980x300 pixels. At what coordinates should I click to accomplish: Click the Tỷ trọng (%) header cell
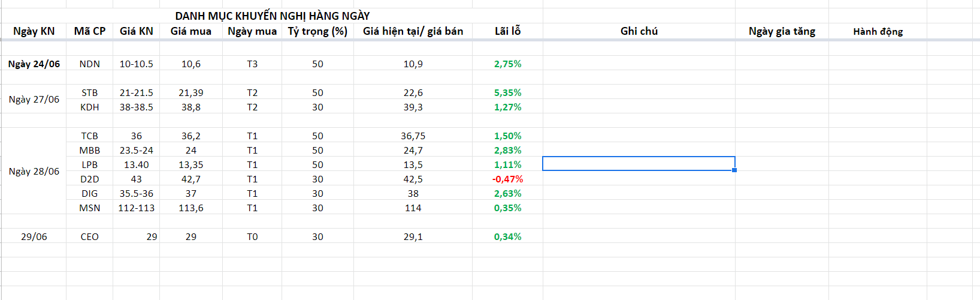[x=317, y=31]
